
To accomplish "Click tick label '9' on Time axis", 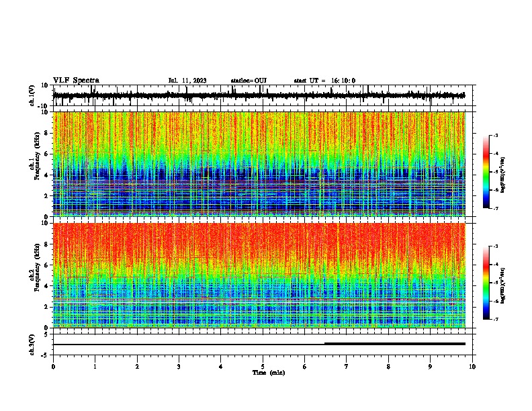I will click(x=430, y=367).
